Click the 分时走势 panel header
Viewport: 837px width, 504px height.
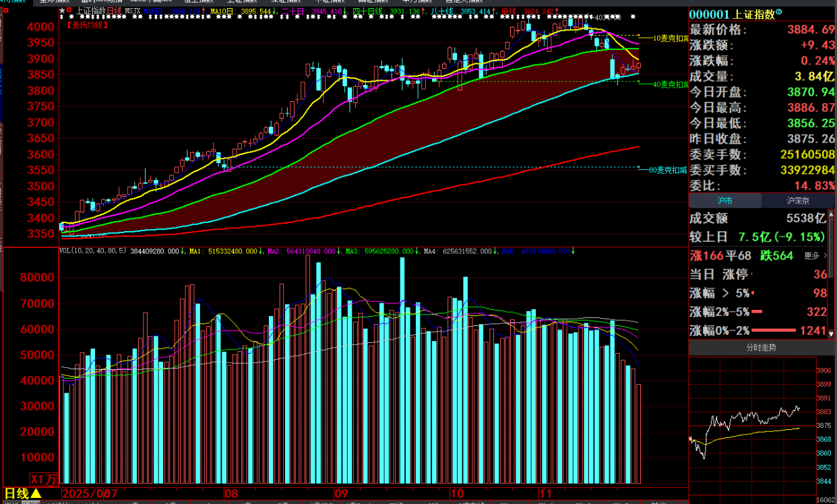coord(762,348)
